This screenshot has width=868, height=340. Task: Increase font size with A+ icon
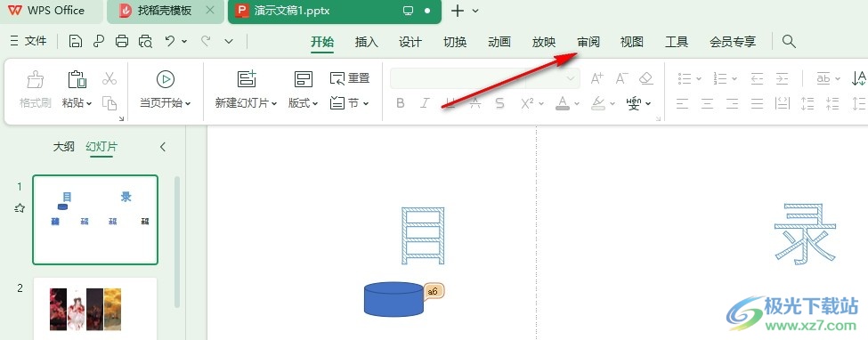596,78
